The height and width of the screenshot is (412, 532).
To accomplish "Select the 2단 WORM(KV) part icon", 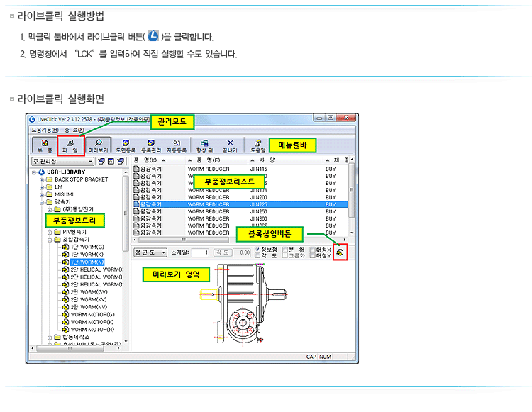I will click(65, 299).
